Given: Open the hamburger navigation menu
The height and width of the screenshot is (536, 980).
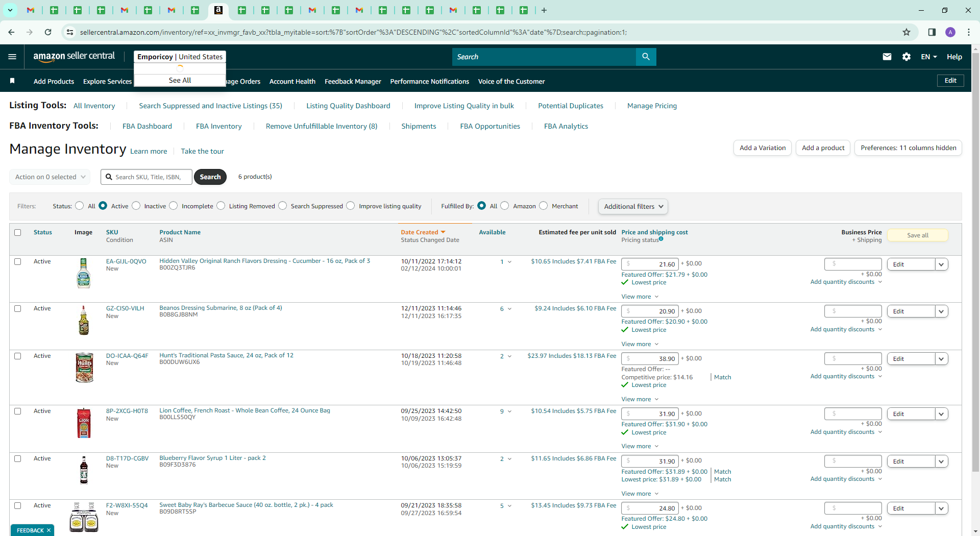Looking at the screenshot, I should point(12,57).
